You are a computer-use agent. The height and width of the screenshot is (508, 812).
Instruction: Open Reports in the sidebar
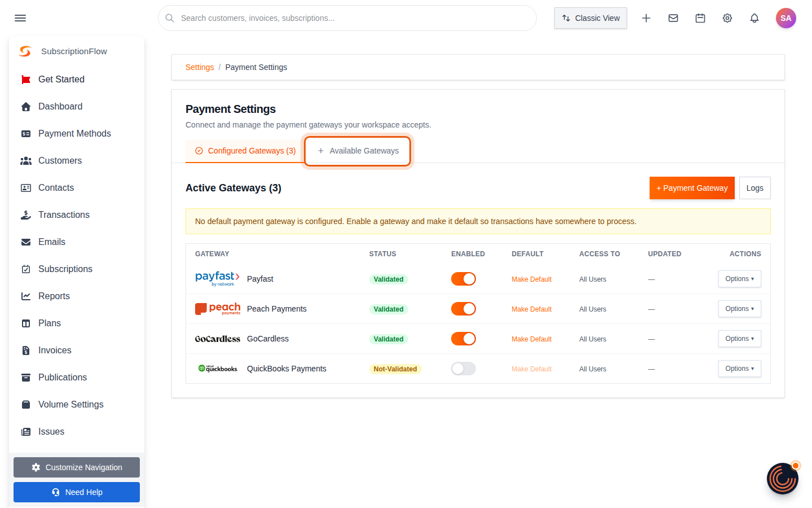tap(77, 296)
